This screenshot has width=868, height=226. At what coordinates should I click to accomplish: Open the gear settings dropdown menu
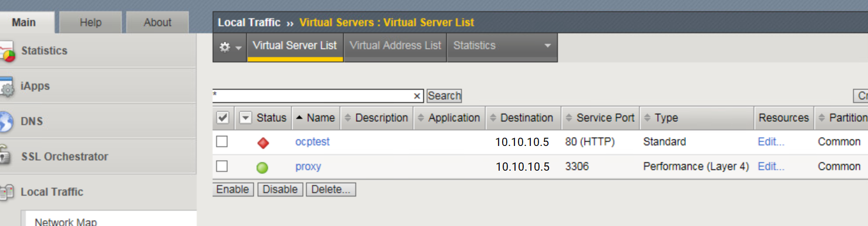click(x=230, y=47)
